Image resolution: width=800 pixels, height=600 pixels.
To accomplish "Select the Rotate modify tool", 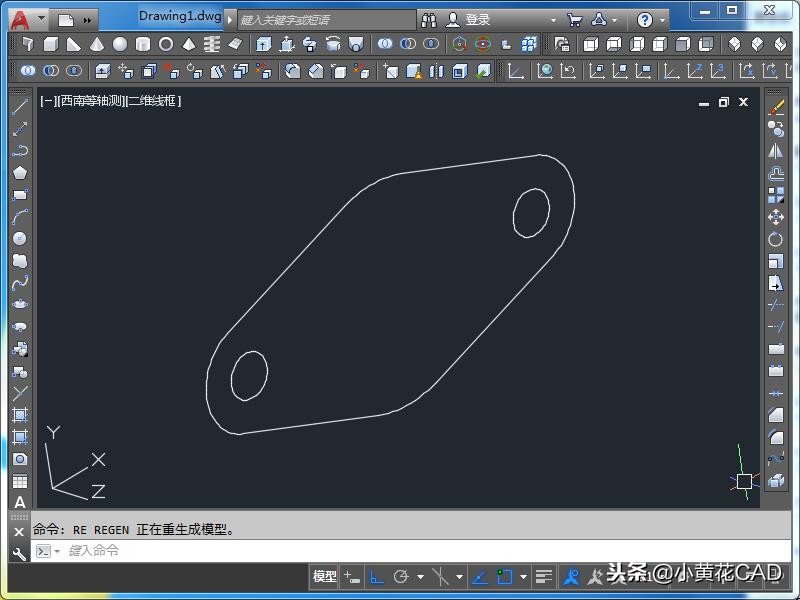I will tap(776, 239).
